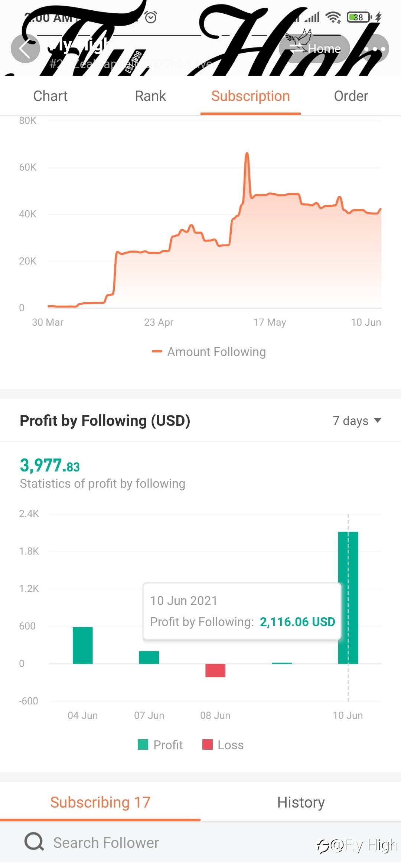Switch to the Chart tab
Image resolution: width=401 pixels, height=868 pixels.
point(50,96)
